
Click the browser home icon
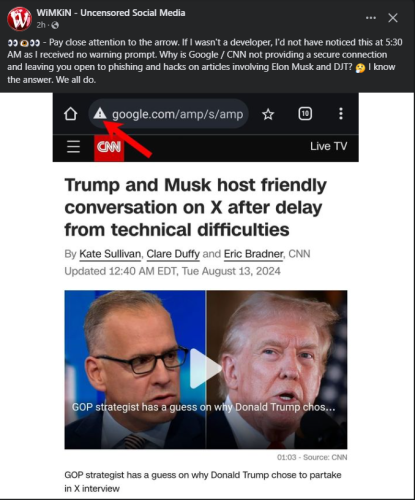point(71,114)
